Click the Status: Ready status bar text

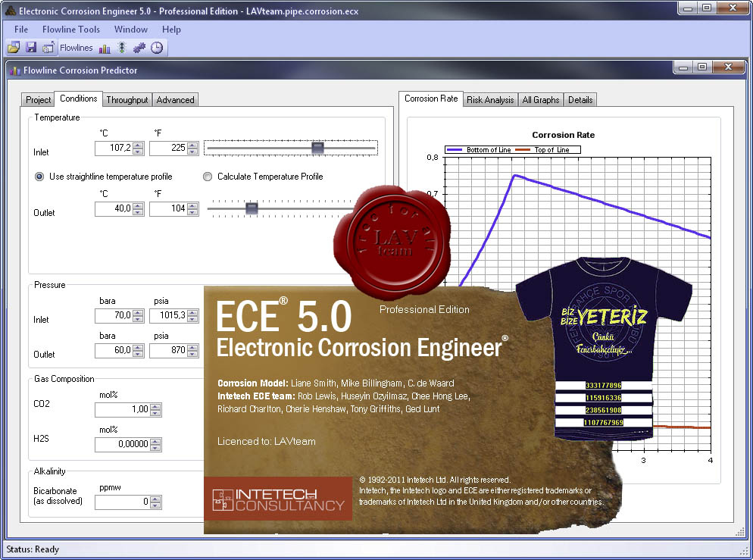(33, 549)
